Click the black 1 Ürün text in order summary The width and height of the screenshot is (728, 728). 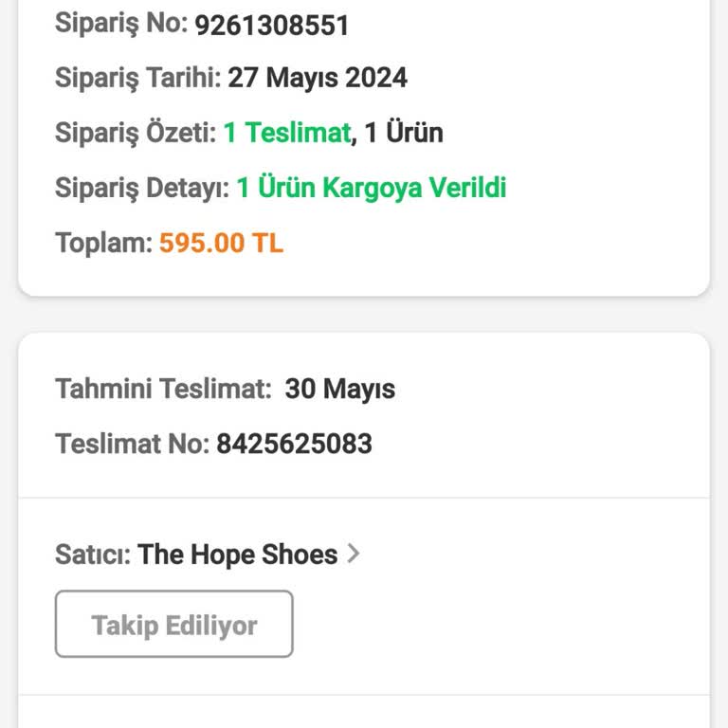click(x=404, y=133)
